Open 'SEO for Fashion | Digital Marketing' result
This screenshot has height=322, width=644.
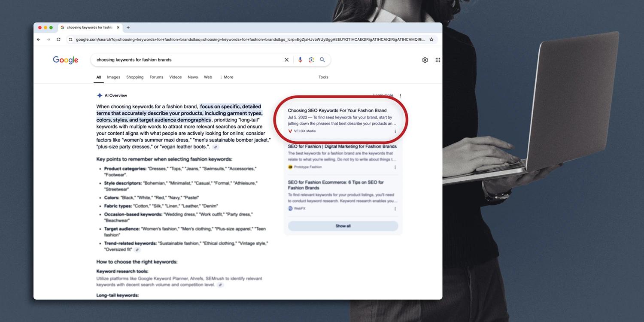tap(342, 146)
